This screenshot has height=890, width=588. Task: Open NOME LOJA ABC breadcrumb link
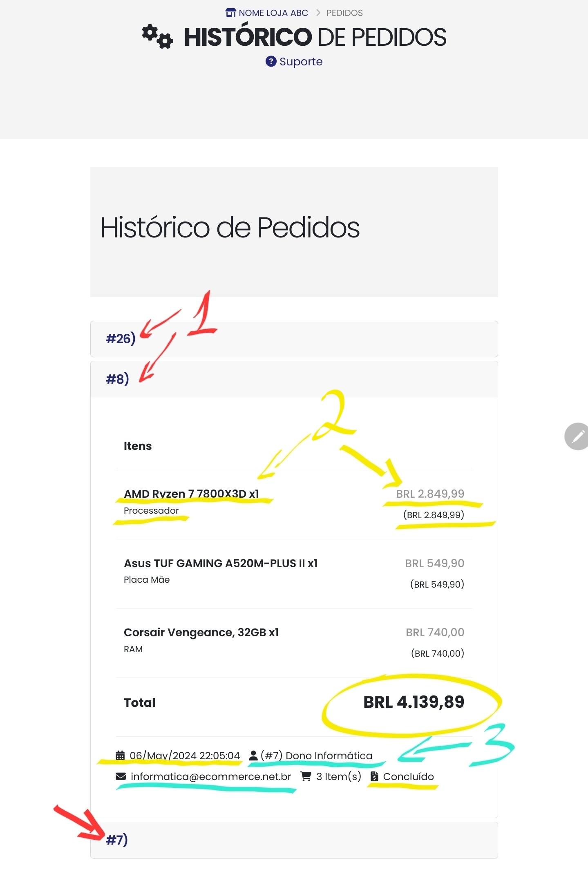tap(273, 13)
